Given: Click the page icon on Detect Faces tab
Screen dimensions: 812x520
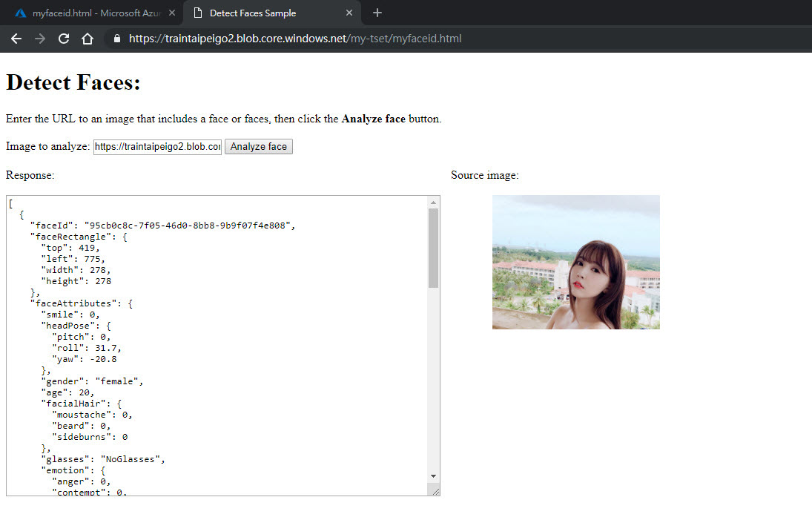Looking at the screenshot, I should click(x=197, y=13).
